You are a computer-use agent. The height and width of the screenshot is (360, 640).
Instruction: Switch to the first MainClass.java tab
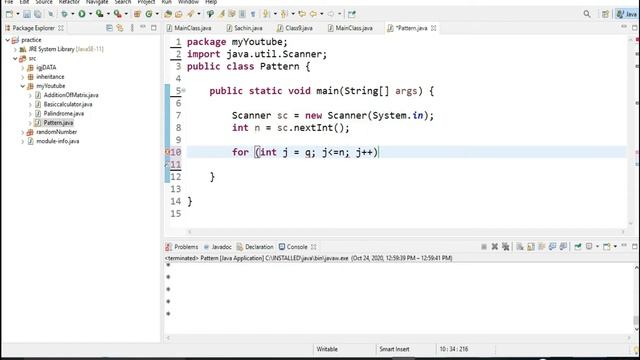(189, 28)
